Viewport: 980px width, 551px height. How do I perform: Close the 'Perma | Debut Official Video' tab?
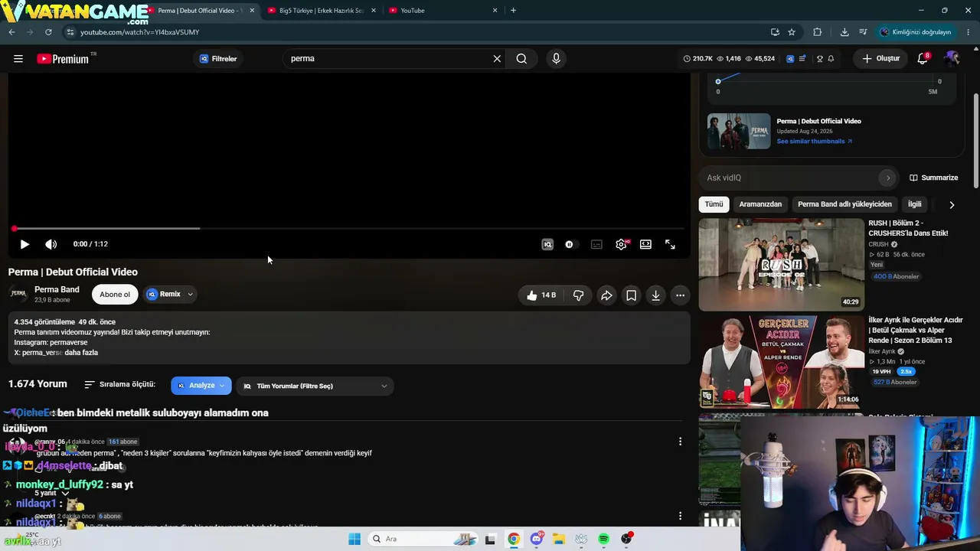coord(252,11)
